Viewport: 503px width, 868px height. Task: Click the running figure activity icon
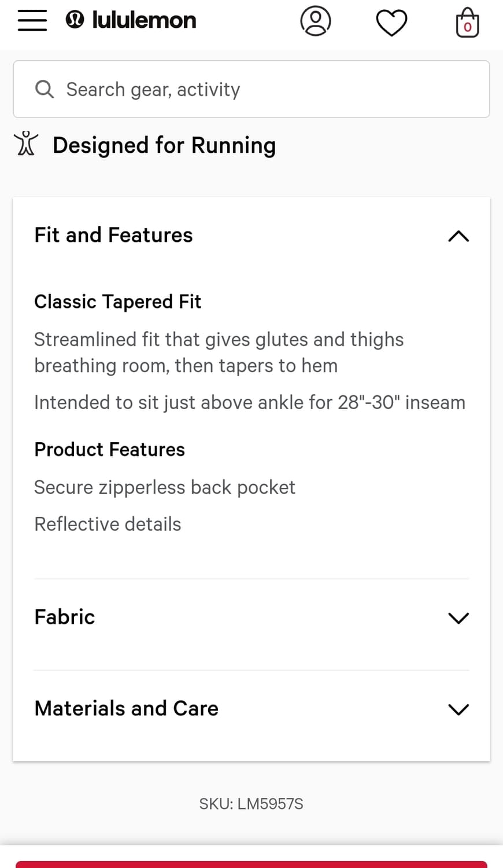(x=26, y=144)
